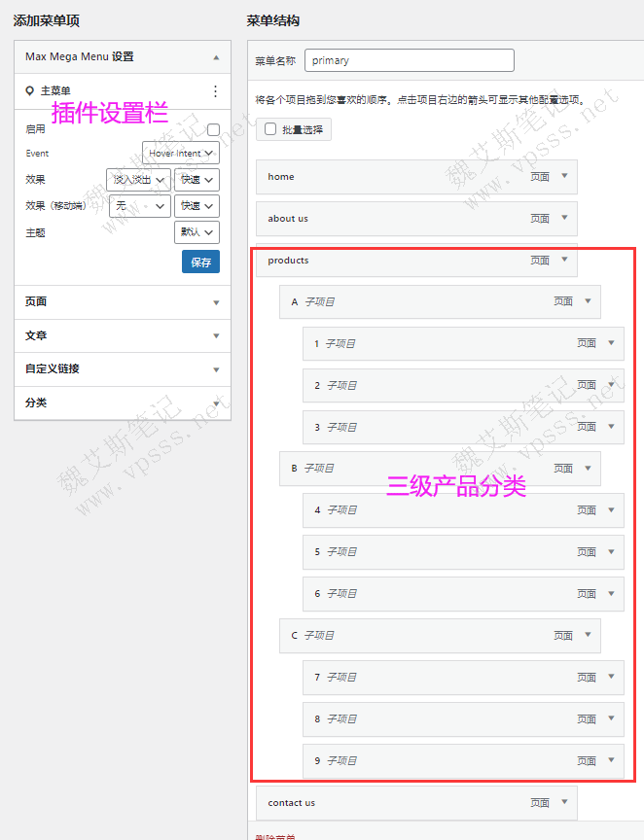Open the Event Hover Intent dropdown
This screenshot has height=840, width=644.
pos(181,154)
